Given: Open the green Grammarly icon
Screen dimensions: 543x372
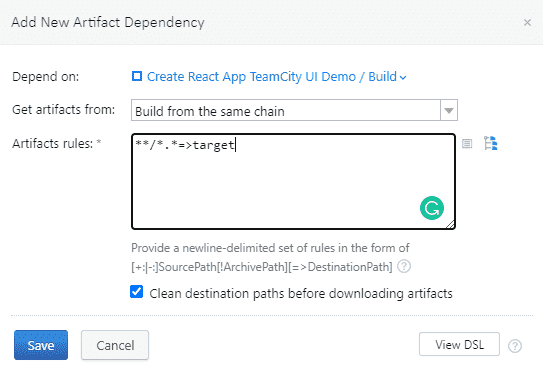Looking at the screenshot, I should [x=432, y=208].
